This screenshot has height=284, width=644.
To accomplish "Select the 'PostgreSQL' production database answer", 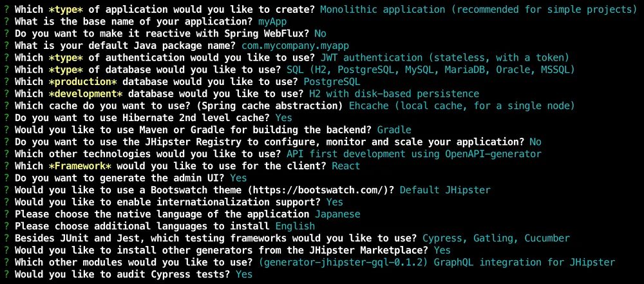I will click(332, 82).
